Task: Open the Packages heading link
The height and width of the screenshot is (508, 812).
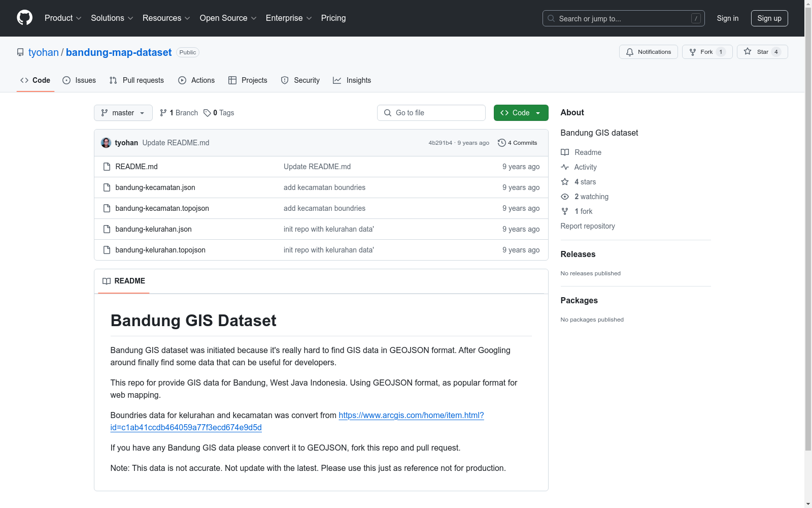Action: pyautogui.click(x=579, y=300)
